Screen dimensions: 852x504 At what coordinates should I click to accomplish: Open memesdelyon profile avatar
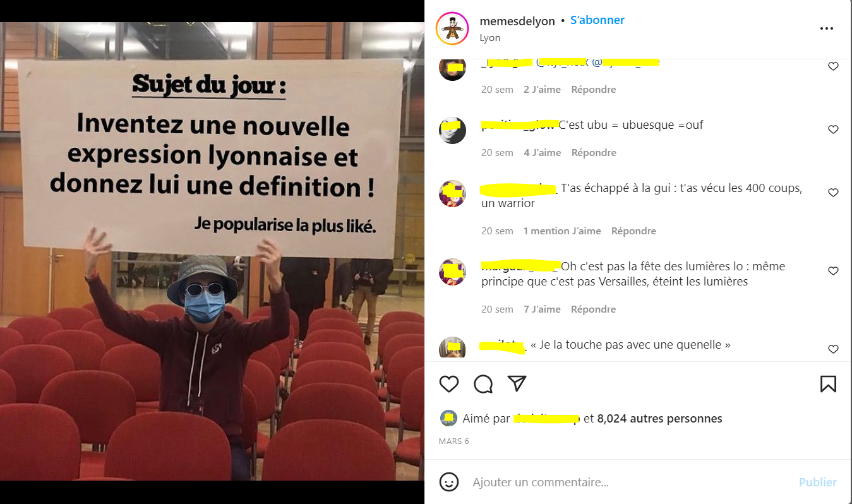pyautogui.click(x=452, y=28)
